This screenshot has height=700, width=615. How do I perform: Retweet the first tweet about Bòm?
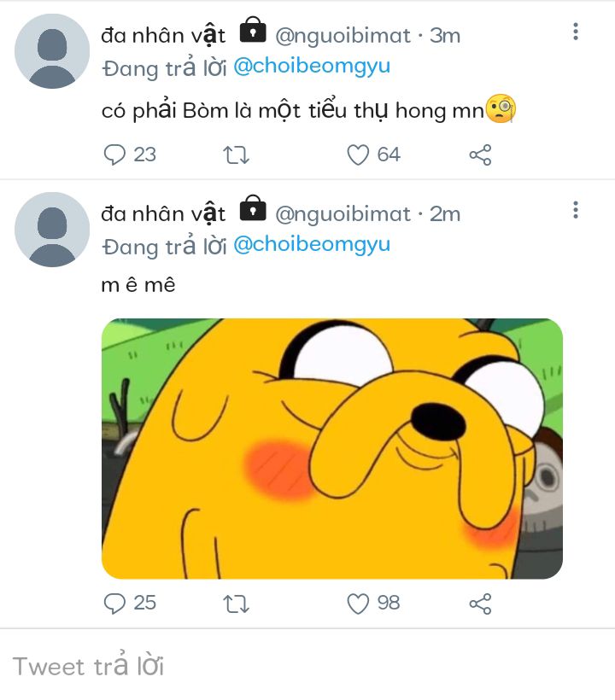(x=236, y=155)
